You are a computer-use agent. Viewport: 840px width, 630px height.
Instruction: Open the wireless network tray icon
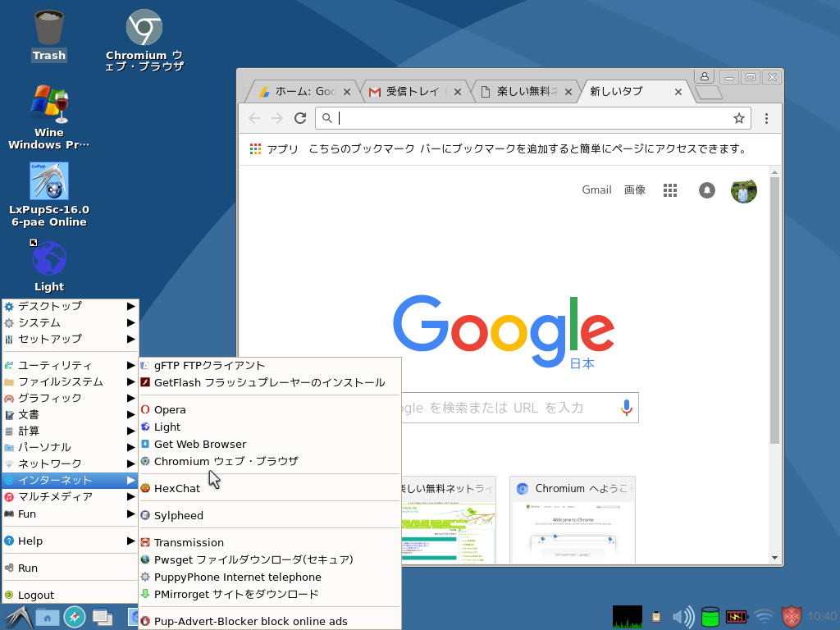pos(764,616)
